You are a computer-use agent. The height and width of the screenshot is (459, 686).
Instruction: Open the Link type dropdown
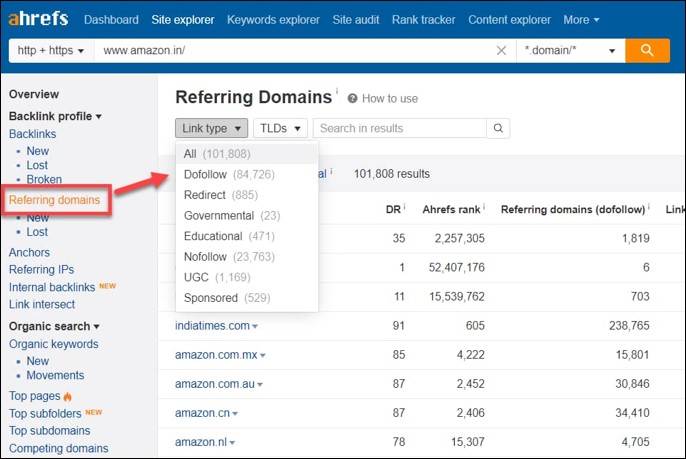pyautogui.click(x=211, y=128)
